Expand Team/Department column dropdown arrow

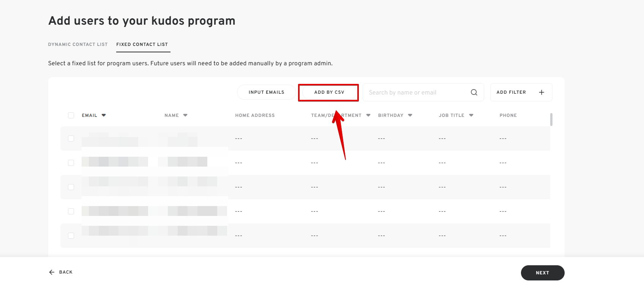click(x=368, y=115)
